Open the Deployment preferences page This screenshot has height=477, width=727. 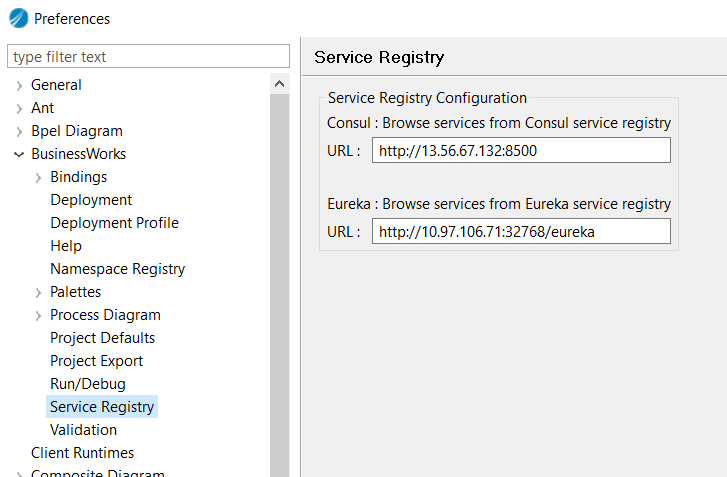91,200
